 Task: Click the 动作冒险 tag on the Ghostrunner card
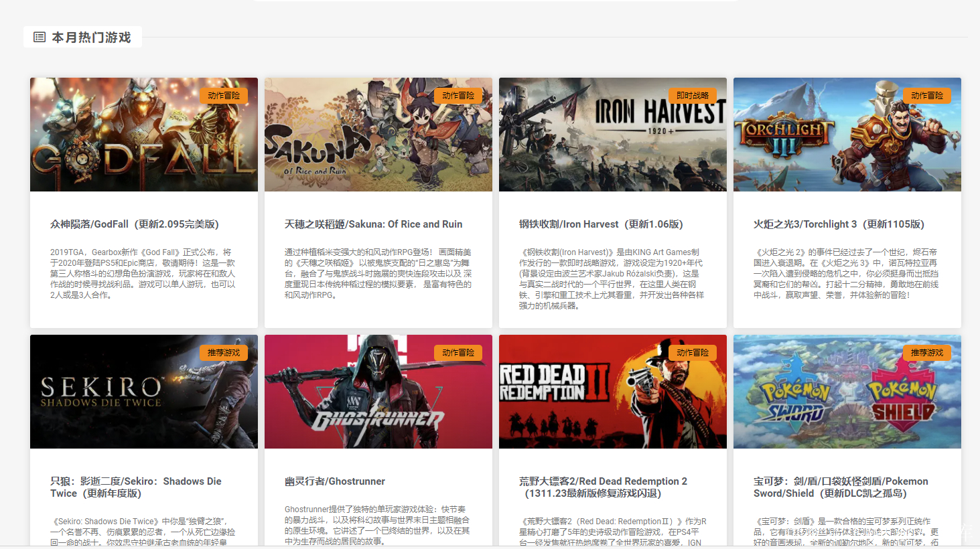[458, 353]
